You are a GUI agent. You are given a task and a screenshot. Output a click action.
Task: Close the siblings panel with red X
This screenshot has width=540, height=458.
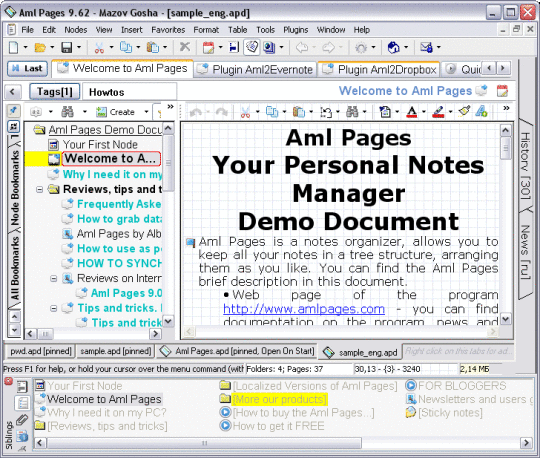coord(9,381)
